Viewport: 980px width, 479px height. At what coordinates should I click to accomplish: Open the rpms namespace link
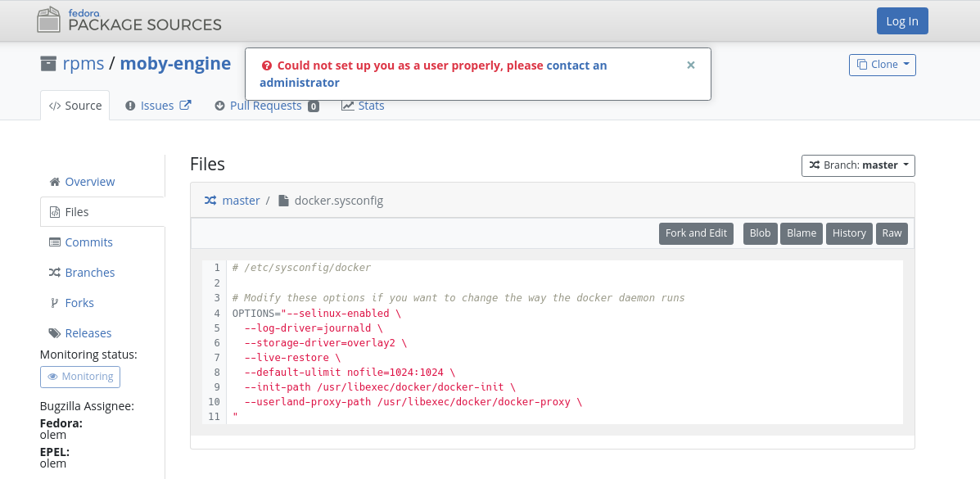[84, 64]
